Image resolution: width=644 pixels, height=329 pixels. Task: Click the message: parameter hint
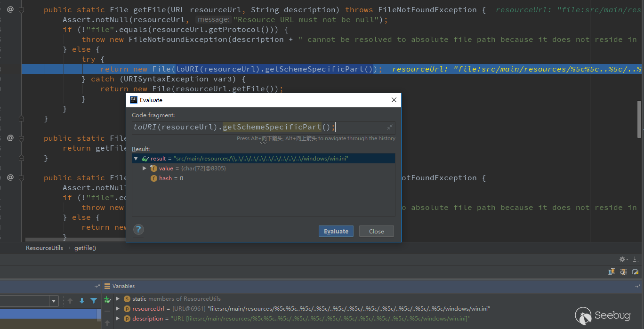pyautogui.click(x=214, y=20)
